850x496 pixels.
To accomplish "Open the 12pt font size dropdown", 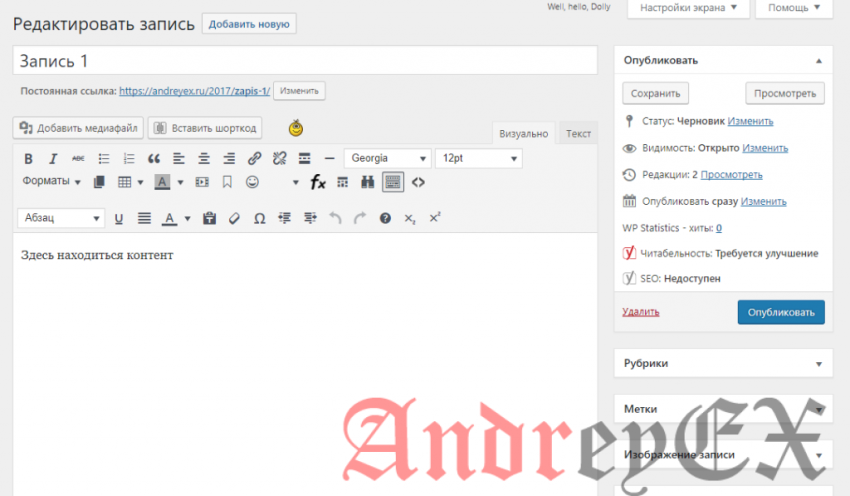I will tap(479, 158).
